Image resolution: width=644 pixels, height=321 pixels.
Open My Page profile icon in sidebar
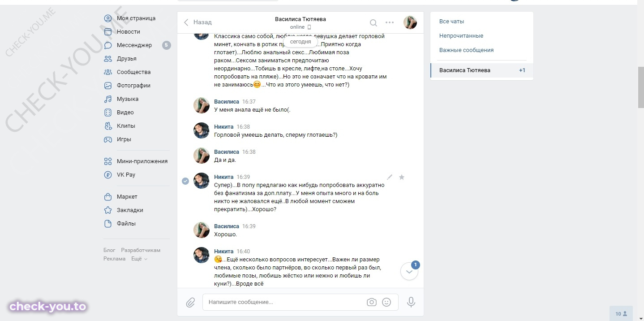108,18
